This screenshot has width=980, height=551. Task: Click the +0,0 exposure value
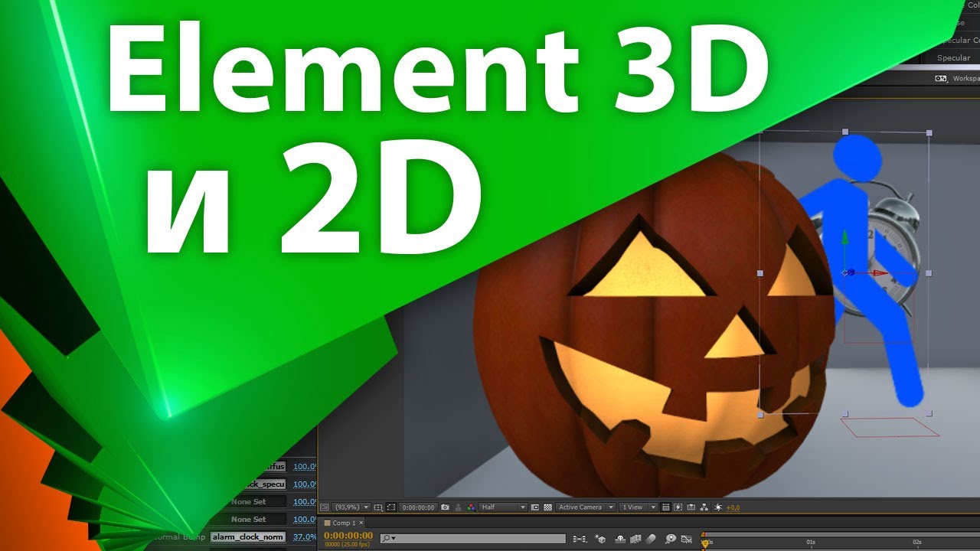pos(733,508)
